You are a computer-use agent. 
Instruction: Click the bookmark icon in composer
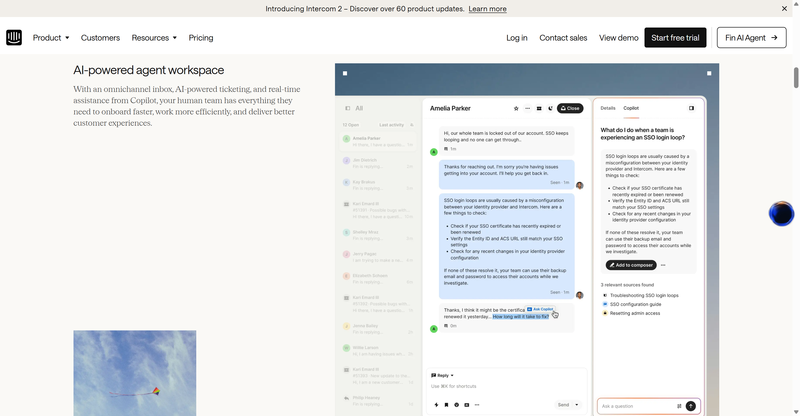click(446, 405)
